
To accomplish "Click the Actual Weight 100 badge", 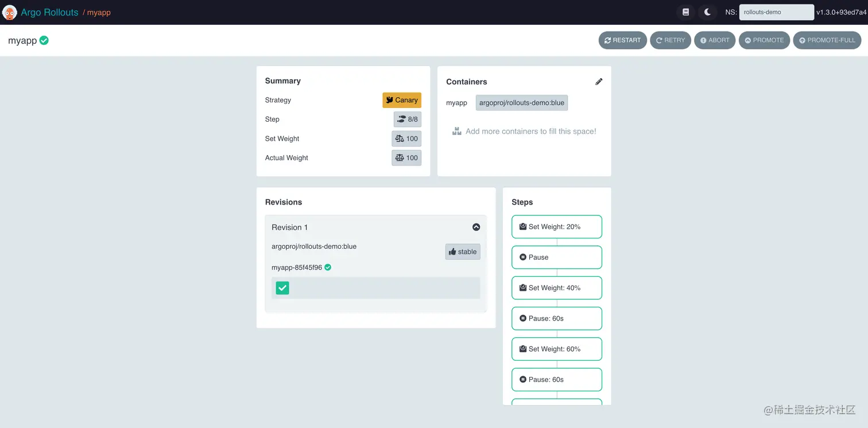I will 406,158.
